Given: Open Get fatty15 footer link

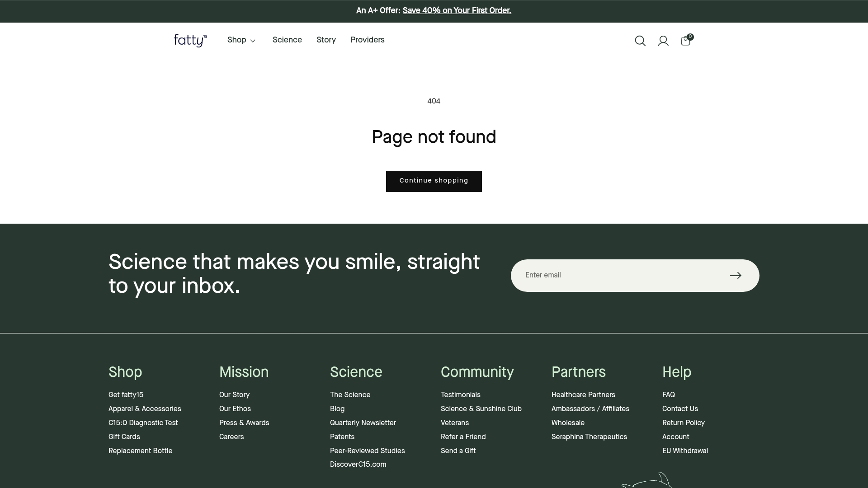Looking at the screenshot, I should (126, 395).
